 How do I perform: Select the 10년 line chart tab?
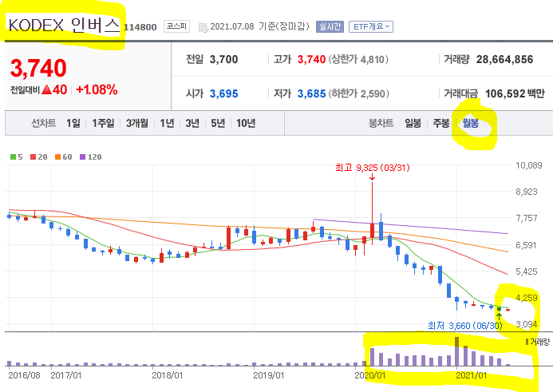[x=246, y=123]
